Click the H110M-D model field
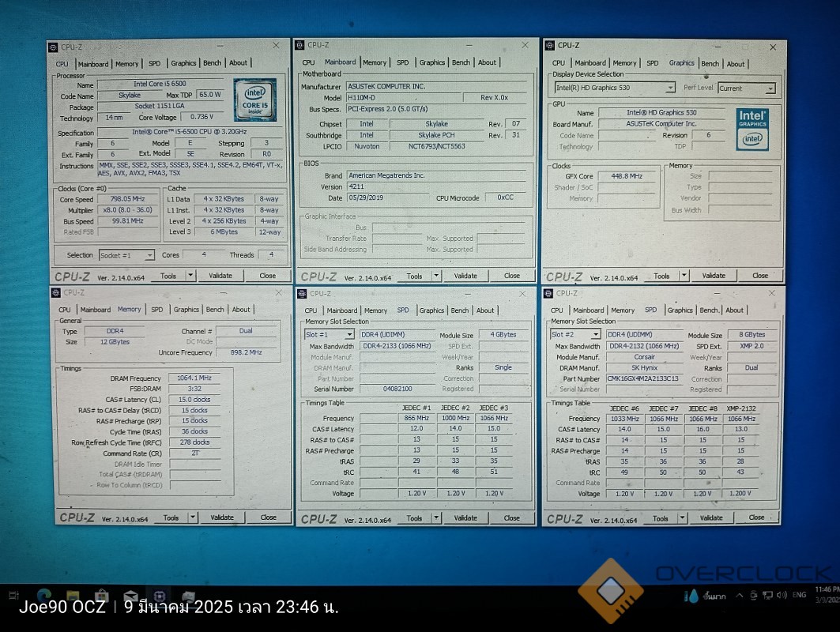Image resolution: width=840 pixels, height=632 pixels. tap(403, 97)
